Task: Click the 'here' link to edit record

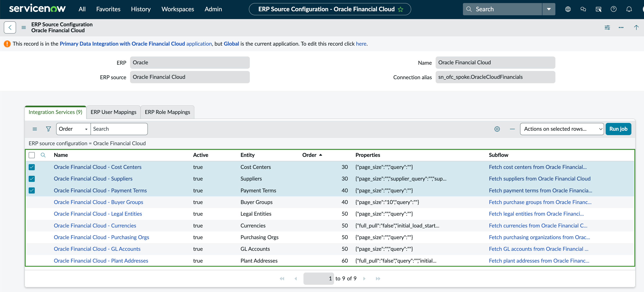Action: click(x=361, y=44)
